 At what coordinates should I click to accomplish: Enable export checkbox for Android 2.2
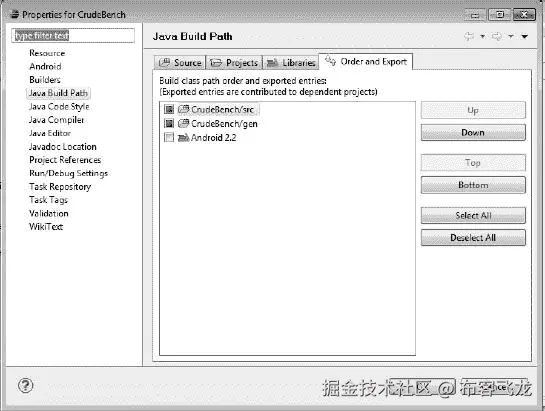[169, 137]
